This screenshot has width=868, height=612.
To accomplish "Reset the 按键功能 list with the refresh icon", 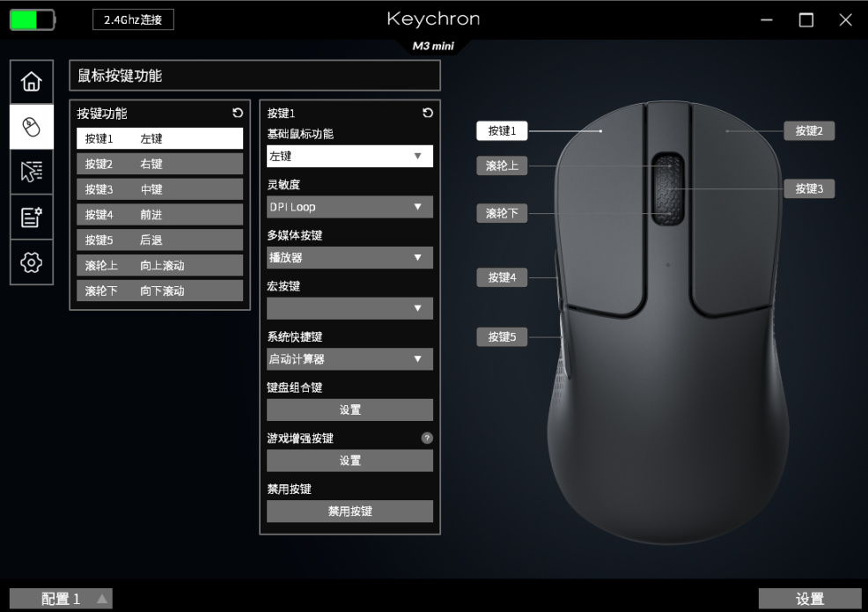I will pyautogui.click(x=238, y=113).
